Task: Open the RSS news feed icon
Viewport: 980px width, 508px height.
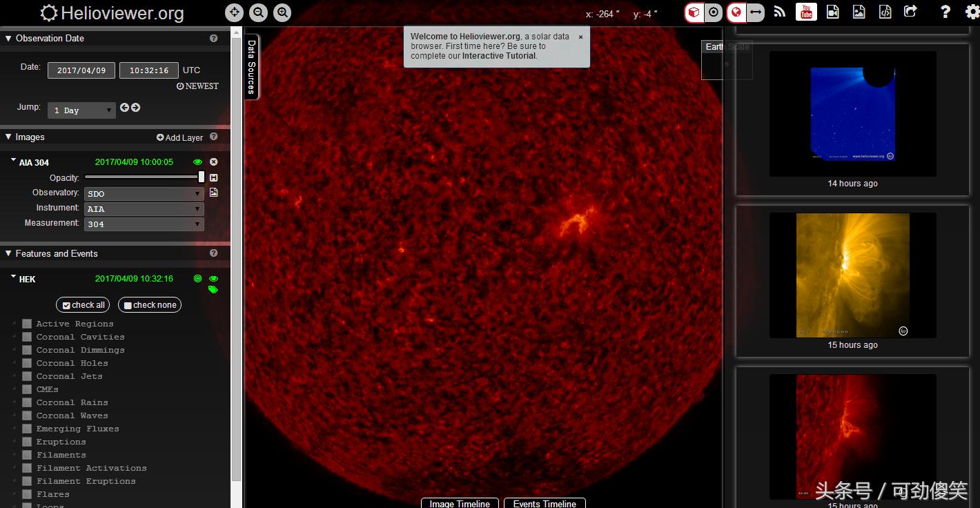Action: [780, 12]
